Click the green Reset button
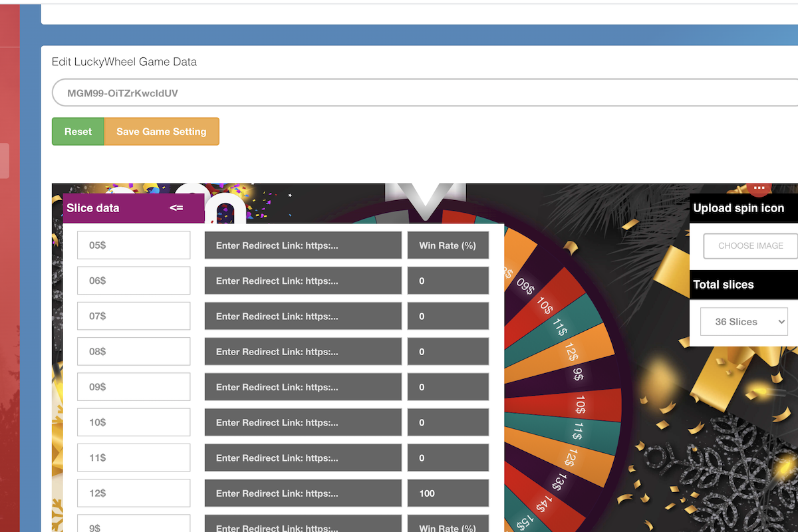Image resolution: width=798 pixels, height=532 pixels. point(78,132)
